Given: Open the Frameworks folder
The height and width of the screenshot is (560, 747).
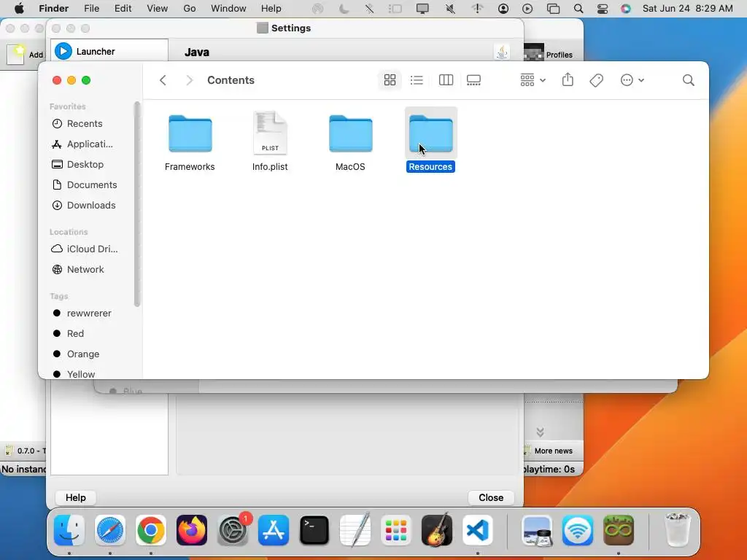Looking at the screenshot, I should coord(190,134).
